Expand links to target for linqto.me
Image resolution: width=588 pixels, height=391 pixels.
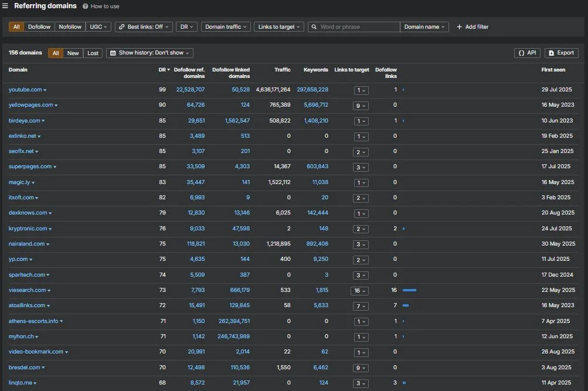[361, 383]
